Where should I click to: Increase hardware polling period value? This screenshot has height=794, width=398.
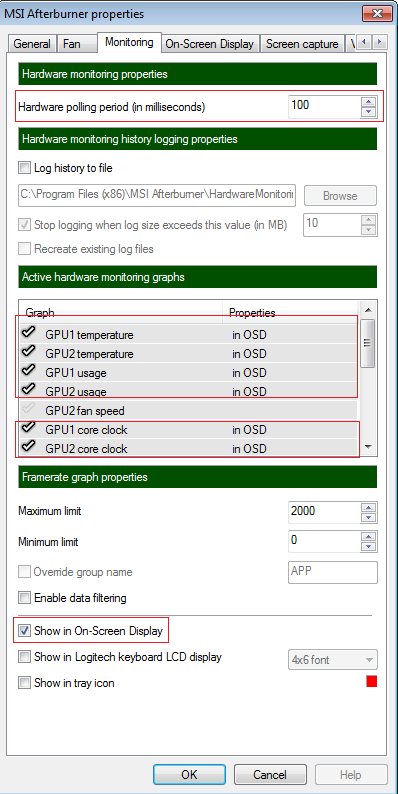click(x=369, y=102)
